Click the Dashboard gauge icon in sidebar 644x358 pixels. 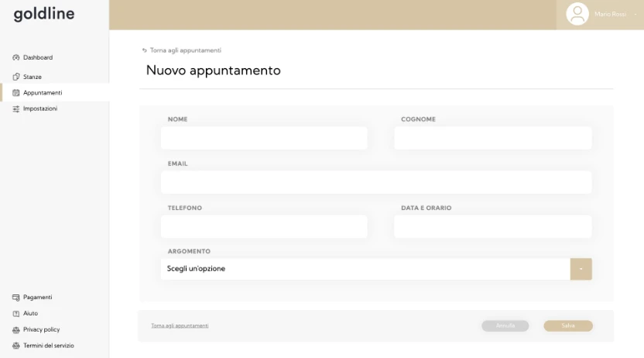pos(16,57)
